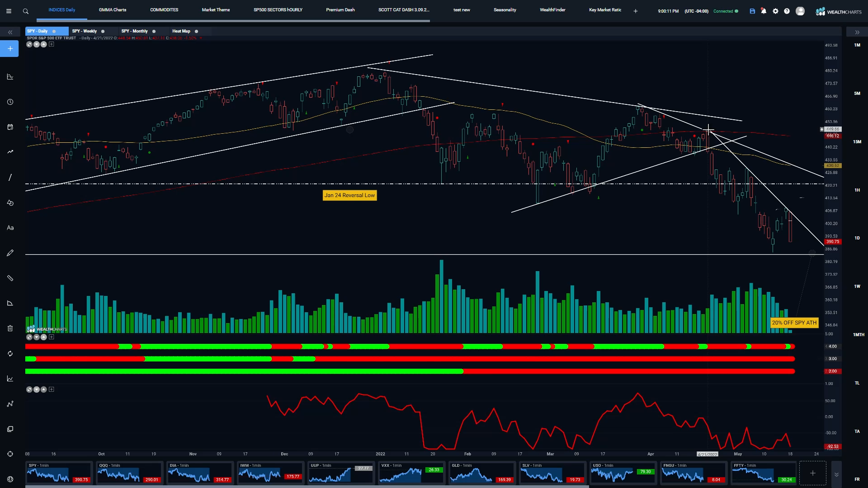Select the 15M timeframe button

(x=857, y=142)
